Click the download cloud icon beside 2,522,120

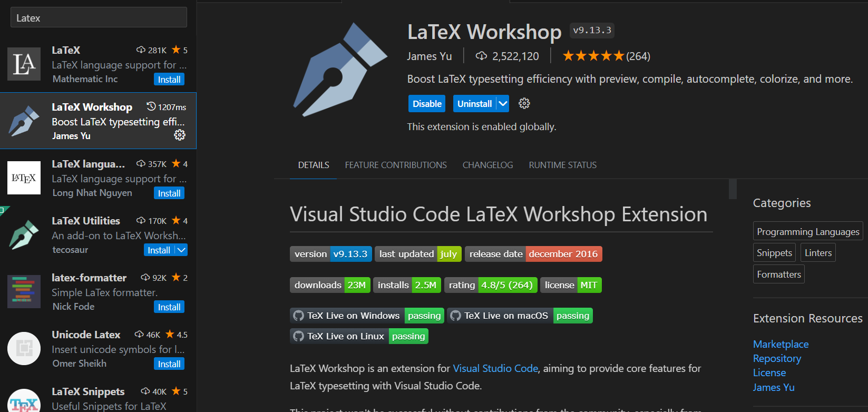point(481,56)
